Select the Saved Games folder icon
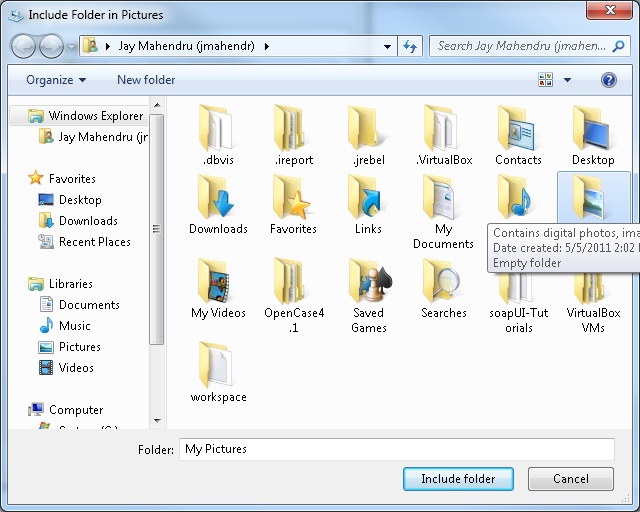The image size is (640, 512). coord(370,281)
